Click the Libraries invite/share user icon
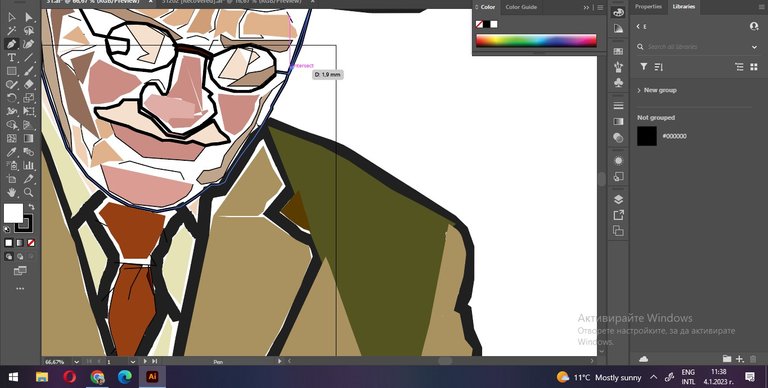This screenshot has height=388, width=768. 754,26
